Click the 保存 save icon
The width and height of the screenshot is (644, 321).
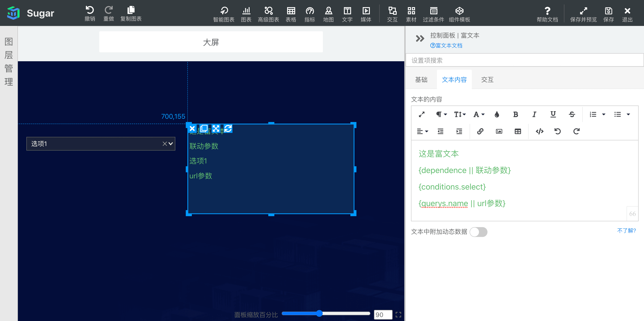click(608, 14)
